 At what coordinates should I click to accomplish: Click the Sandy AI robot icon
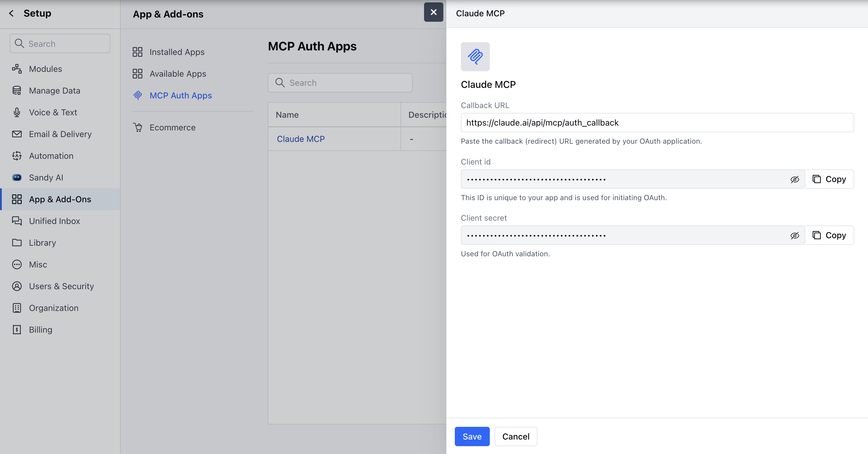[x=17, y=177]
